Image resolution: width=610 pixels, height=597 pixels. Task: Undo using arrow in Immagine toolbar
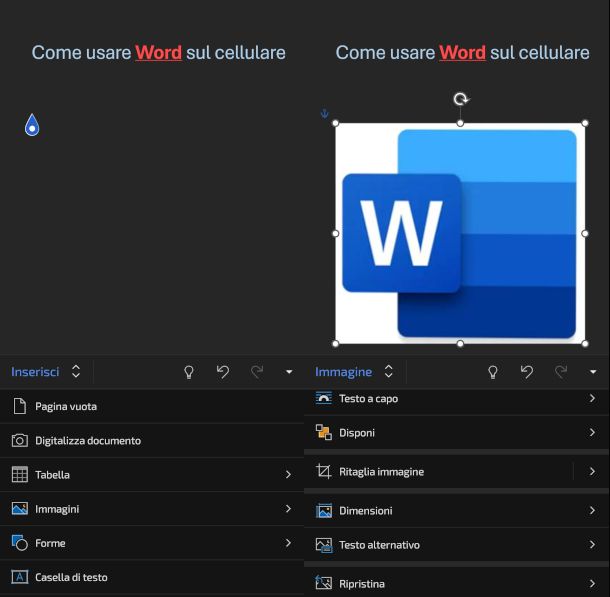pyautogui.click(x=527, y=372)
